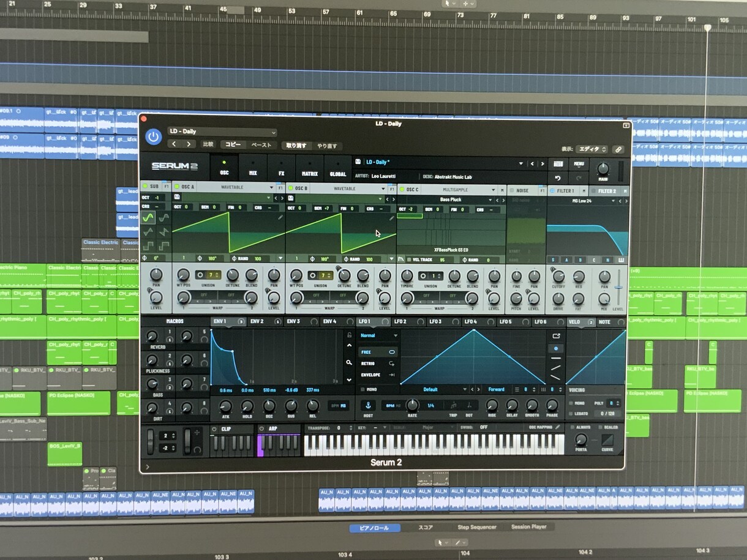Select the square waveform in SUB
The width and height of the screenshot is (747, 560).
148,246
